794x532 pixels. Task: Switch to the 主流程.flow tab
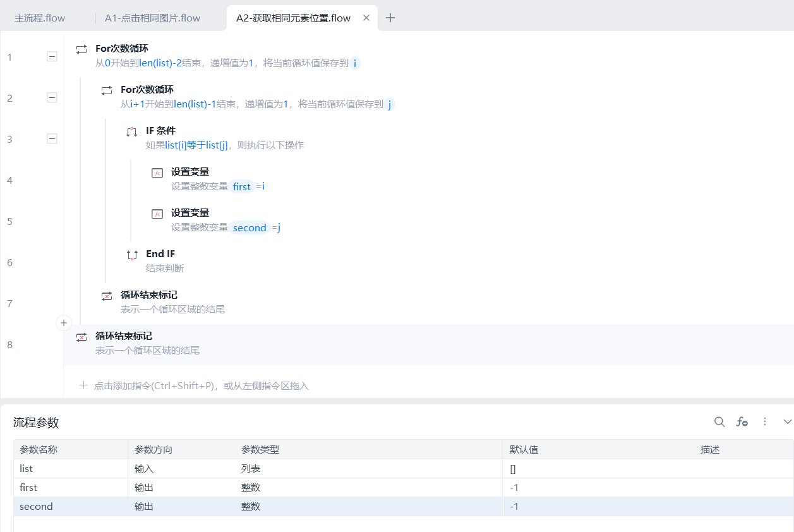coord(40,18)
